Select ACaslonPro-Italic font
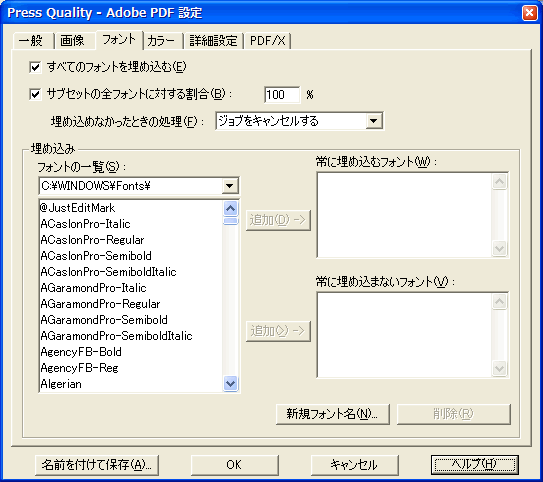This screenshot has width=543, height=482. (x=132, y=224)
